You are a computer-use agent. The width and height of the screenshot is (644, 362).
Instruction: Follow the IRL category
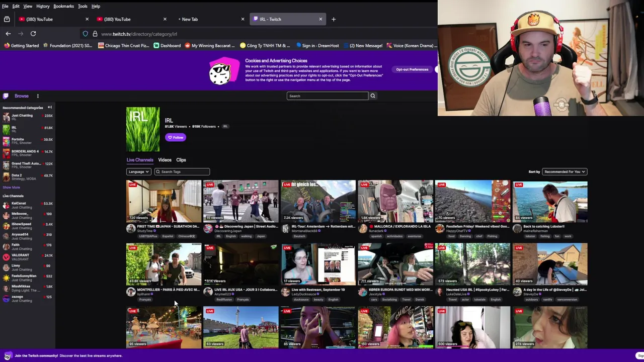pos(176,137)
